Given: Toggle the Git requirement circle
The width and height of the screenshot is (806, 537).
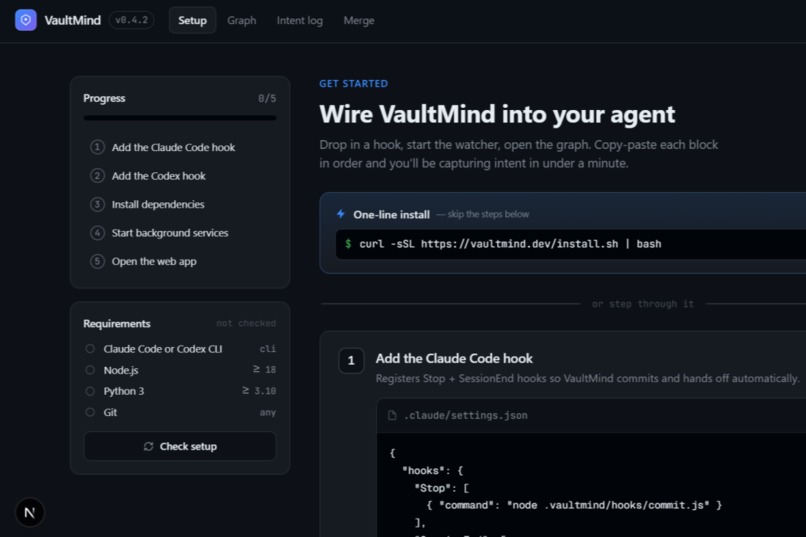Looking at the screenshot, I should click(90, 412).
